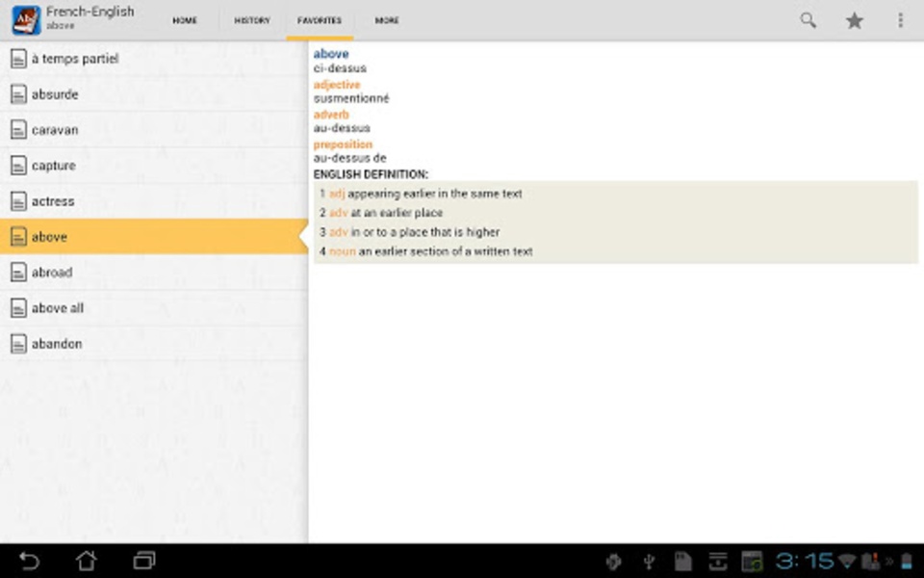The height and width of the screenshot is (578, 924).
Task: Click the translation 'au-dessus de'
Action: (349, 158)
